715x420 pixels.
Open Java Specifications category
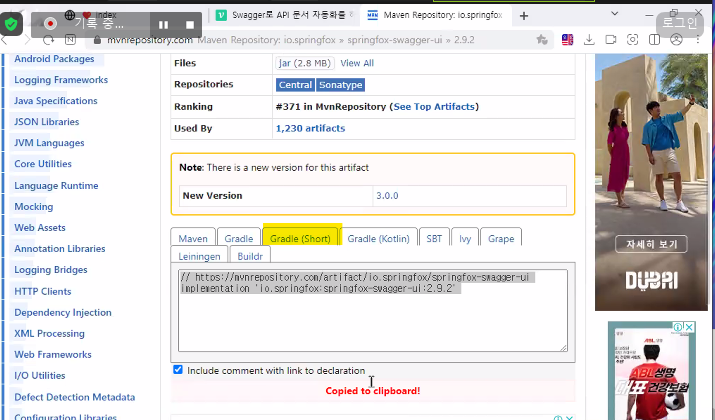point(56,101)
